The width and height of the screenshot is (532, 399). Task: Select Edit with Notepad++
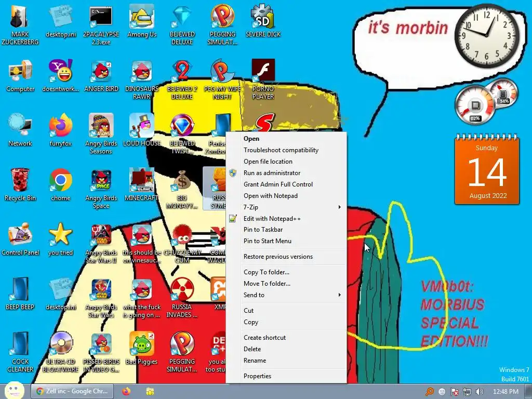point(286,219)
